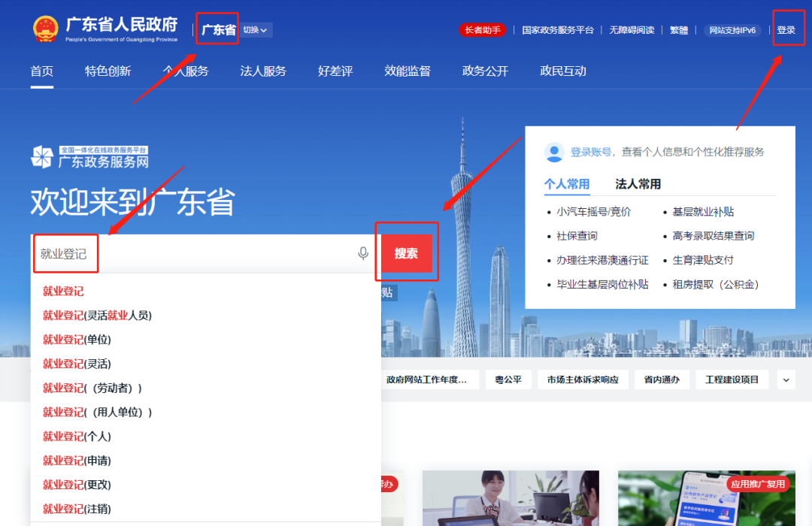Open the 政民互动 navigation item
This screenshot has width=812, height=526.
coord(563,71)
